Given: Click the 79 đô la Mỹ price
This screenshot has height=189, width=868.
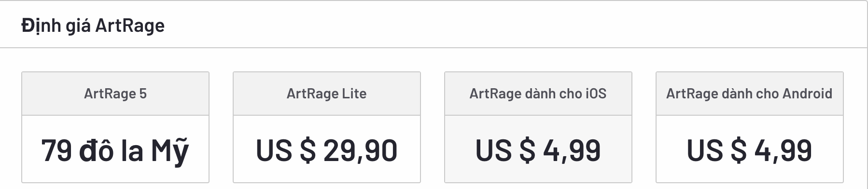Looking at the screenshot, I should coord(115,150).
